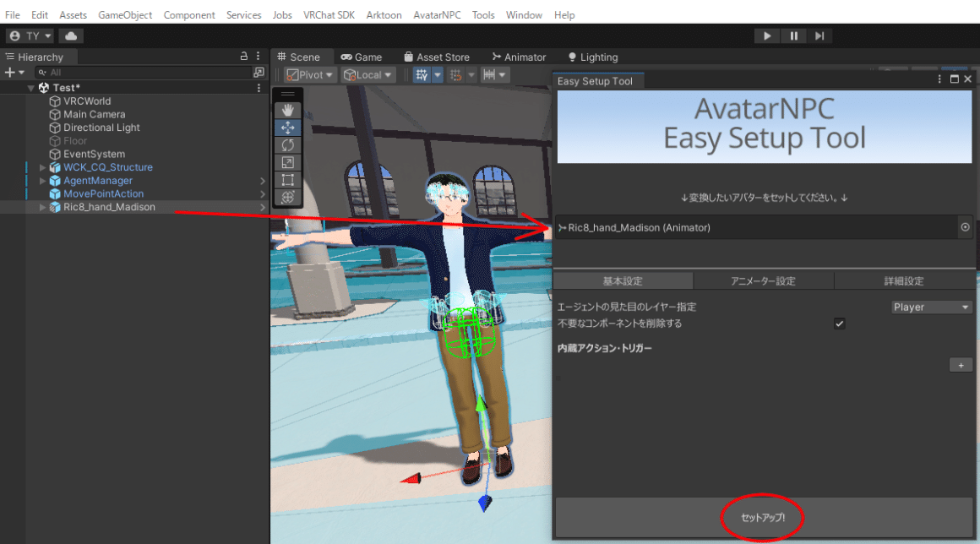Open the MovePointAction prefab chevron
The image size is (980, 544).
tap(262, 194)
